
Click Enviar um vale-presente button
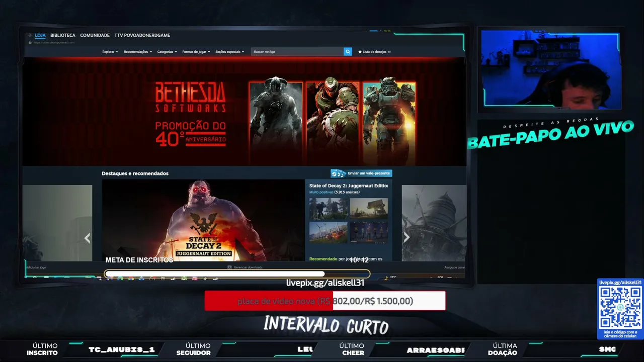(x=361, y=173)
